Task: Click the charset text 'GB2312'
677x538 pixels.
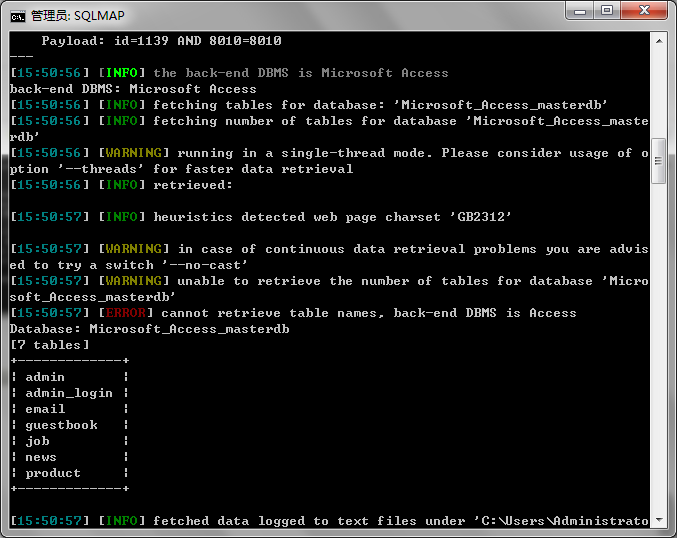Action: [x=481, y=216]
